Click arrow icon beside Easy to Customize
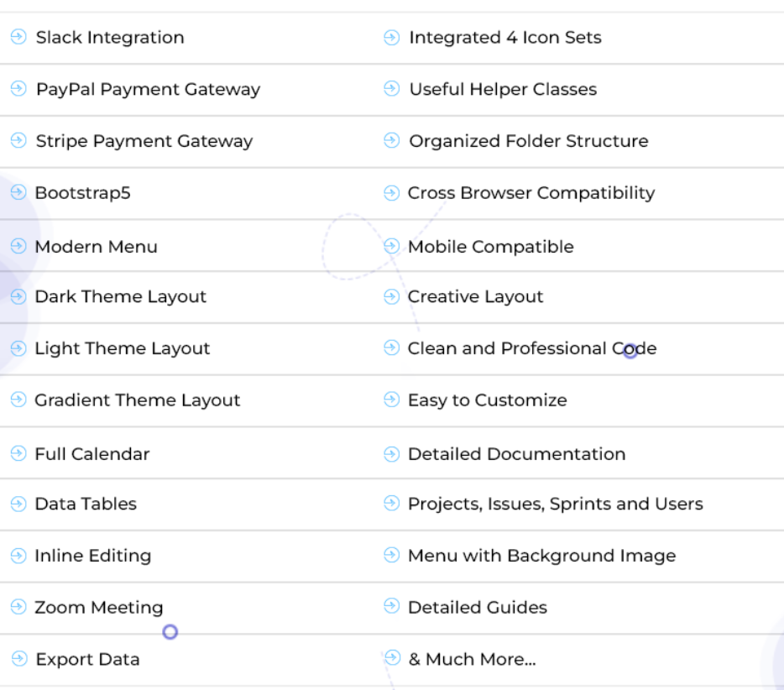Screen dimensions: 784x690 (x=391, y=400)
